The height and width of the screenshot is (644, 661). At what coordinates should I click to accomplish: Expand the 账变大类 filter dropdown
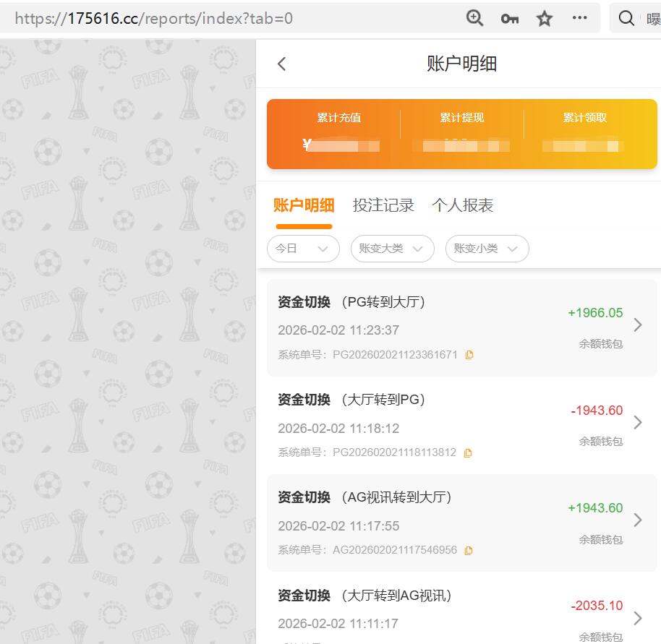[392, 248]
